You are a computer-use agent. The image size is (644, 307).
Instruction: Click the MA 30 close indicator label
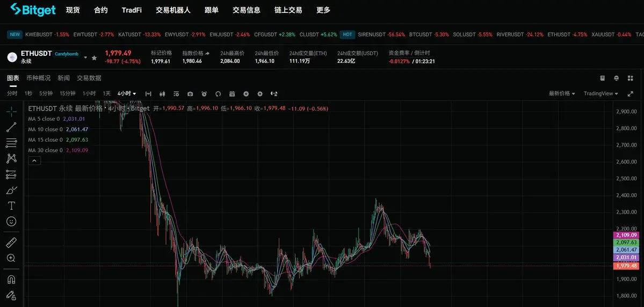45,150
